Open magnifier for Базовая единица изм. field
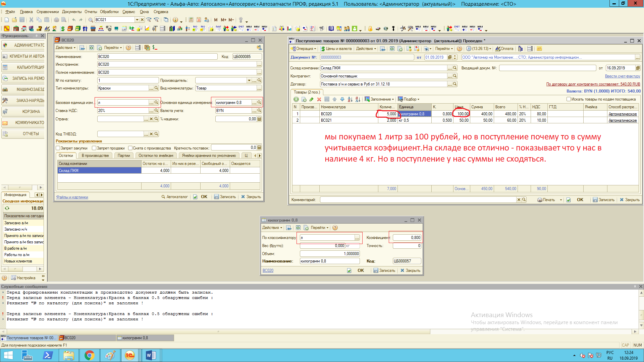 coord(156,103)
